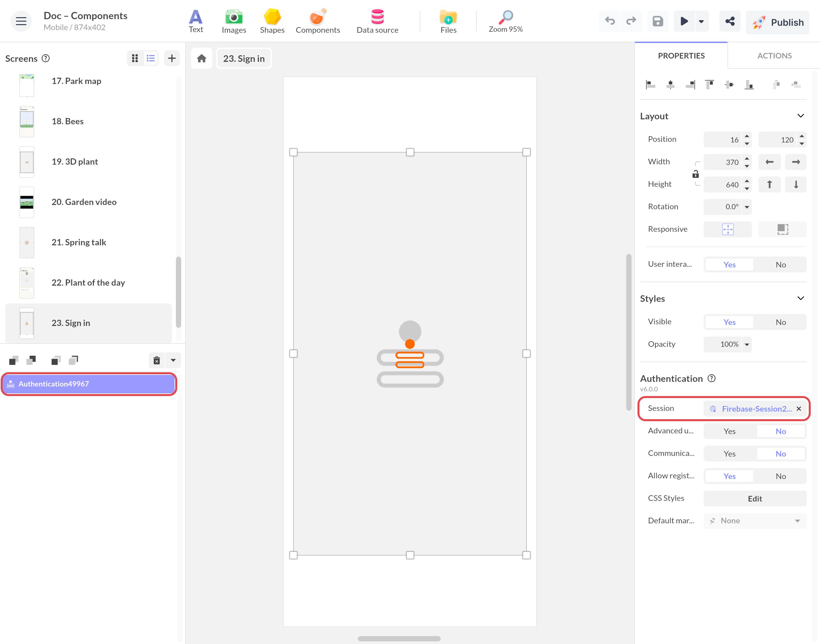Collapse the Styles section chevron
Viewport: 820px width, 644px height.
point(800,298)
